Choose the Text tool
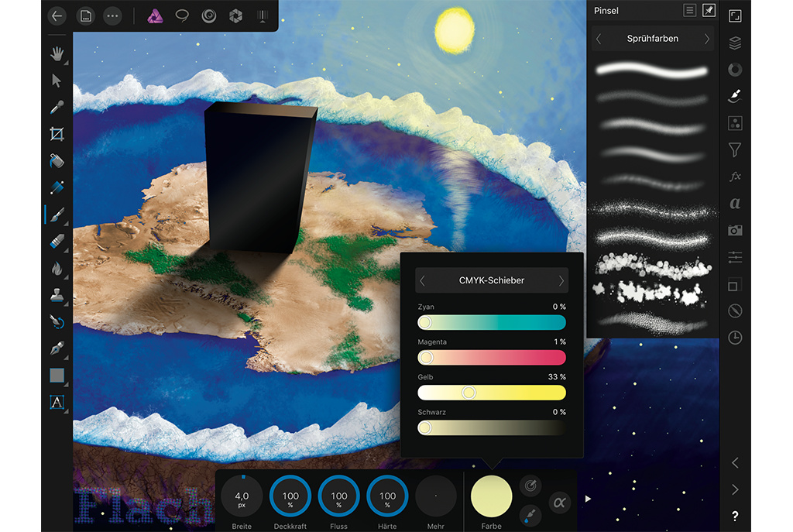 tap(57, 402)
